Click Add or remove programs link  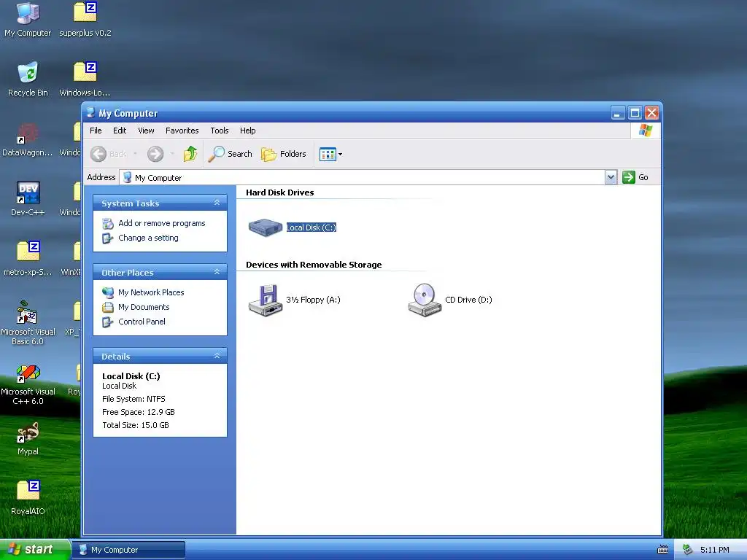161,223
